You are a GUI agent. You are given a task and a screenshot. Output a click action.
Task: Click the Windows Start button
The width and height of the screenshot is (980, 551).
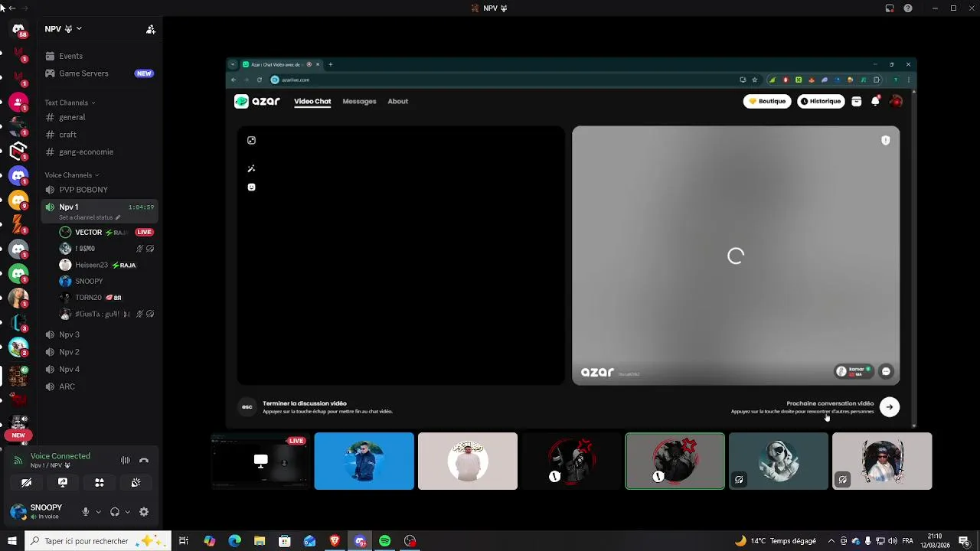pos(11,541)
